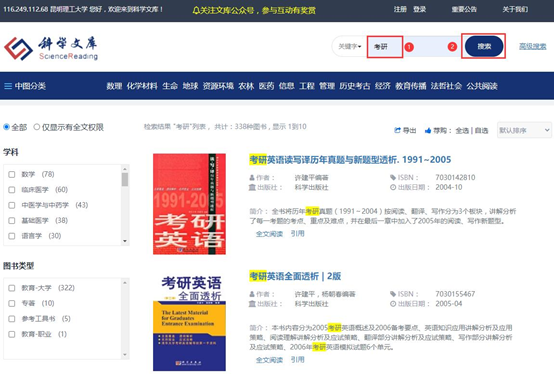Click the bell icon beside 关注文库公众号
Image resolution: width=554 pixels, height=374 pixels.
196,11
